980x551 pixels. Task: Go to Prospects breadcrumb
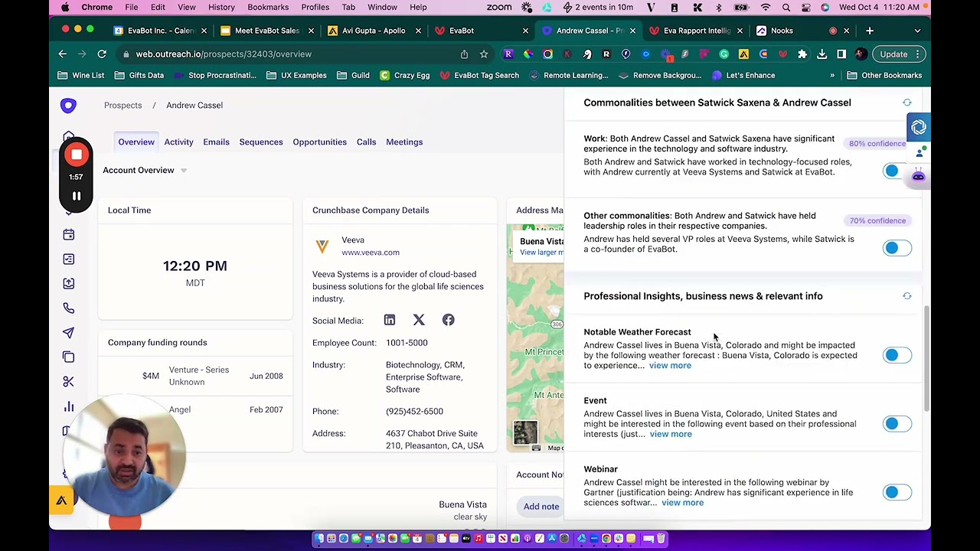122,106
